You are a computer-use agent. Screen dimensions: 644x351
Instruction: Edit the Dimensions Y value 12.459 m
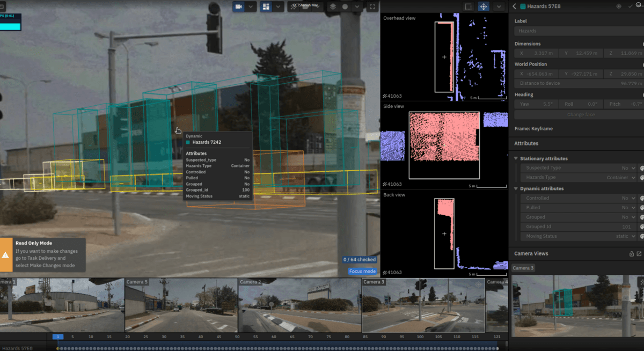pyautogui.click(x=582, y=53)
